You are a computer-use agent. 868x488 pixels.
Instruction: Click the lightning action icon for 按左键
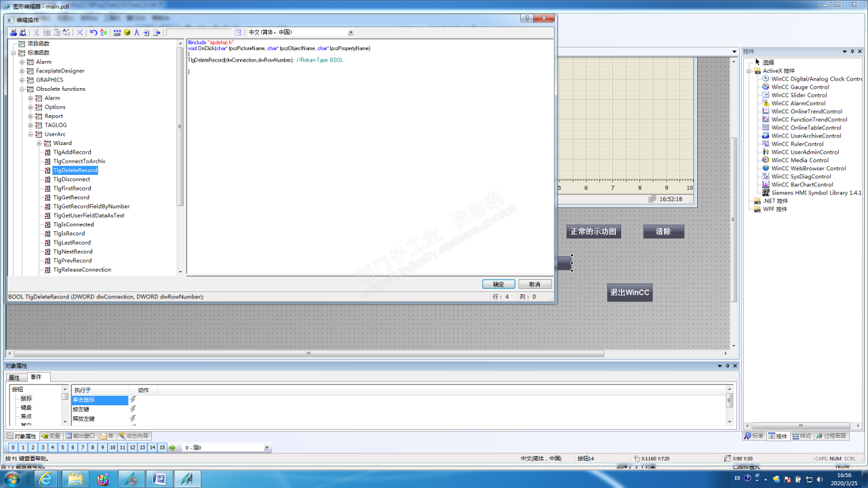[x=133, y=409]
